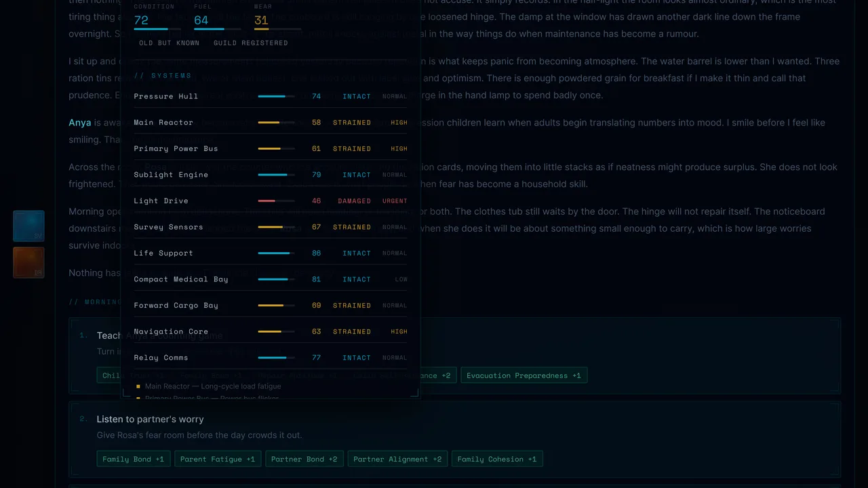The height and width of the screenshot is (488, 868).
Task: Click the Anya name link in story text
Action: point(80,123)
